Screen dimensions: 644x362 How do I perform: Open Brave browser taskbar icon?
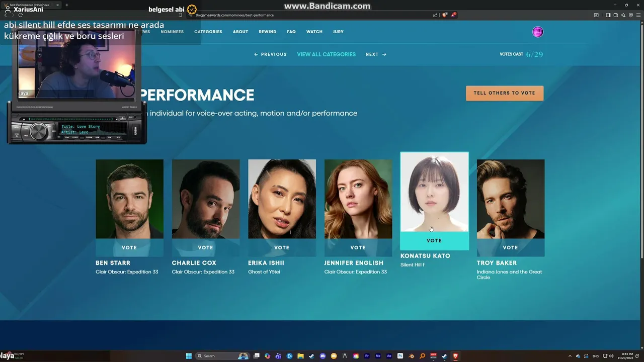[x=455, y=356]
